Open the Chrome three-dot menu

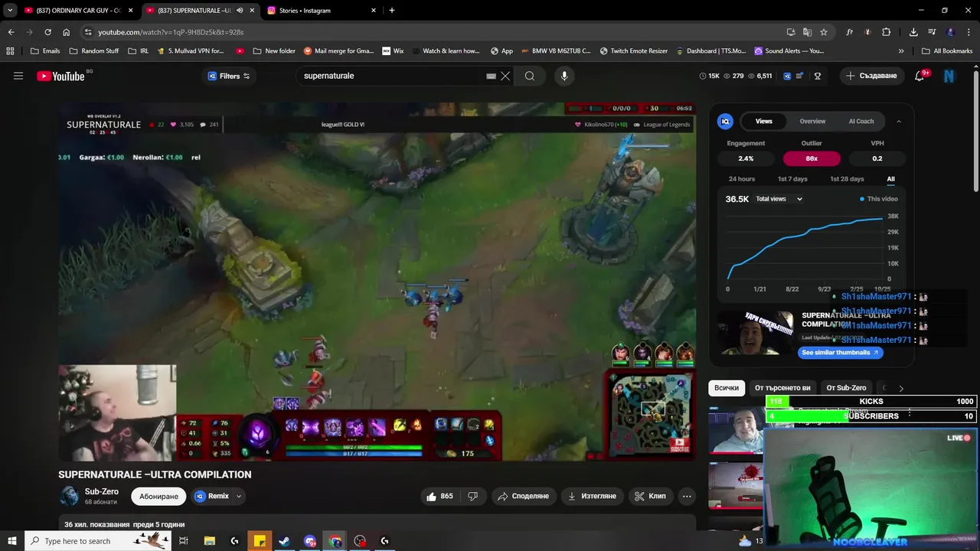pos(969,32)
